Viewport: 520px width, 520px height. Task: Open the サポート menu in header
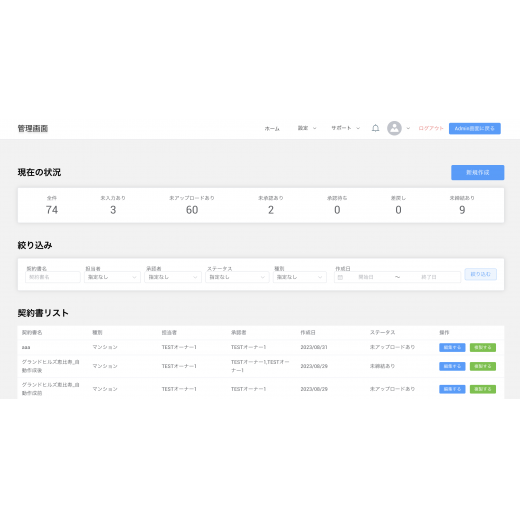[x=345, y=128]
